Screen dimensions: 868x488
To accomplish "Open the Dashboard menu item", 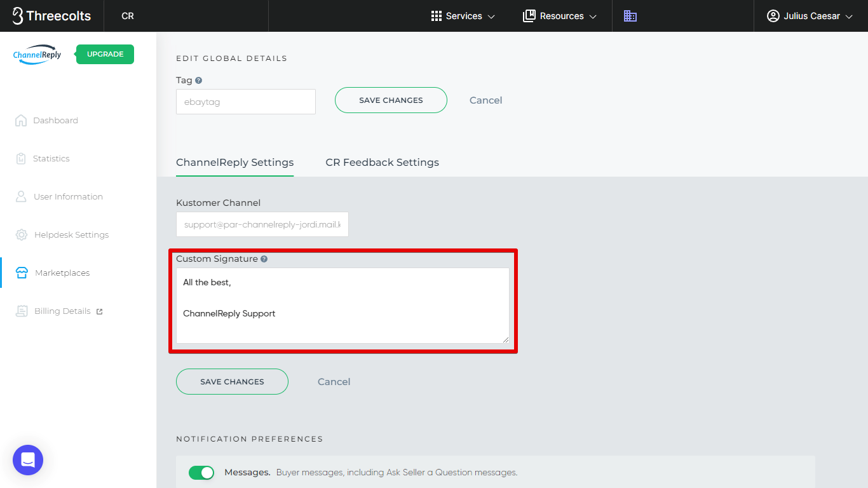I will click(x=56, y=120).
